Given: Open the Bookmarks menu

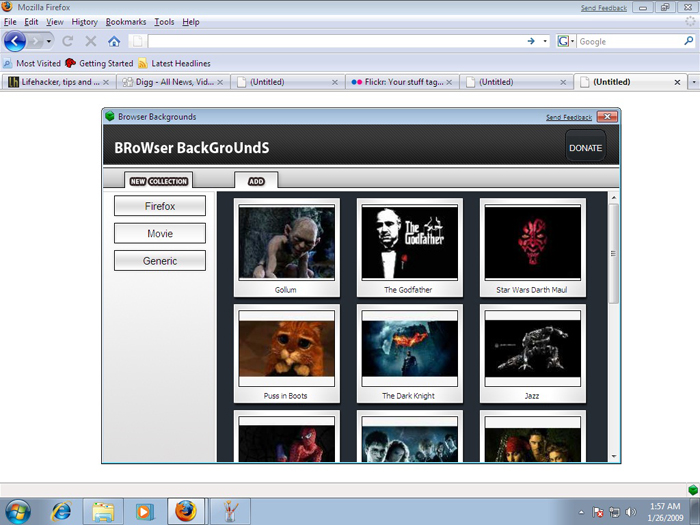Looking at the screenshot, I should tap(126, 22).
